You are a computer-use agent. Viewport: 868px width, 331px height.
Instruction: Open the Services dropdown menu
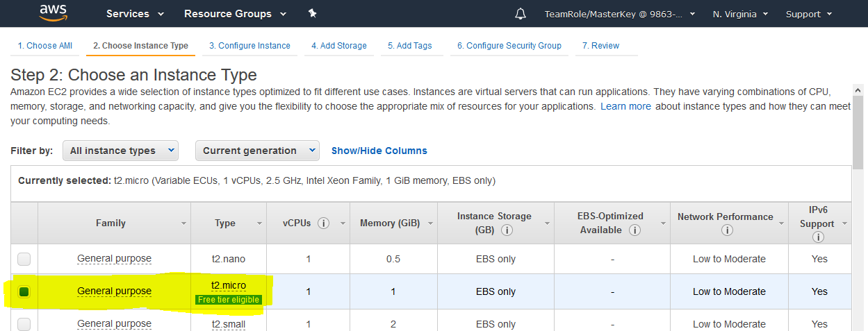click(135, 14)
